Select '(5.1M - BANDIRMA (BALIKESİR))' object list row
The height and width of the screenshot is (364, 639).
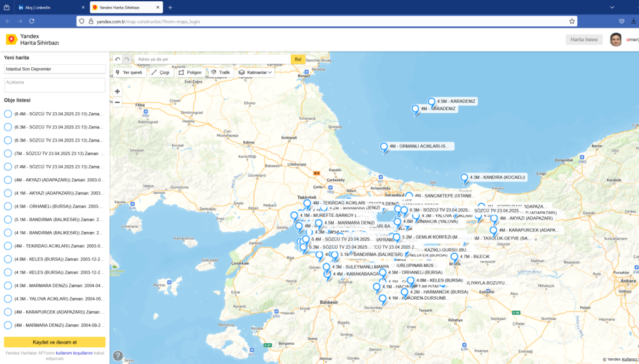click(55, 219)
